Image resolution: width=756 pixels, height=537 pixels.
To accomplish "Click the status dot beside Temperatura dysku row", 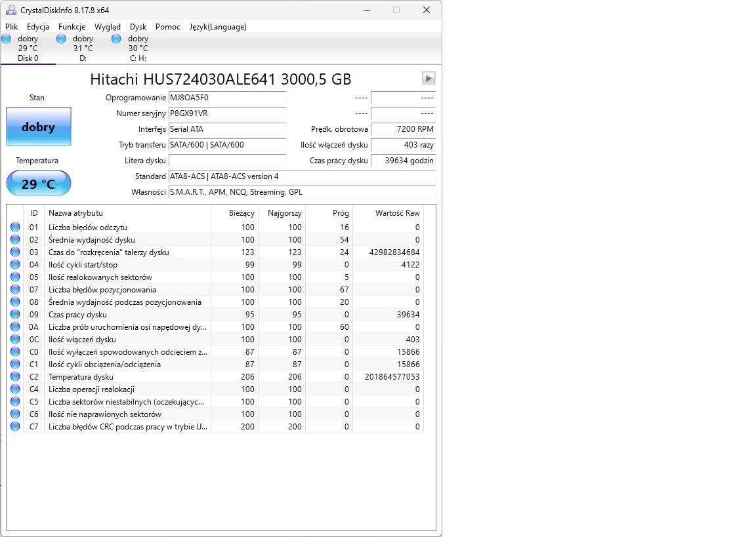I will point(14,377).
